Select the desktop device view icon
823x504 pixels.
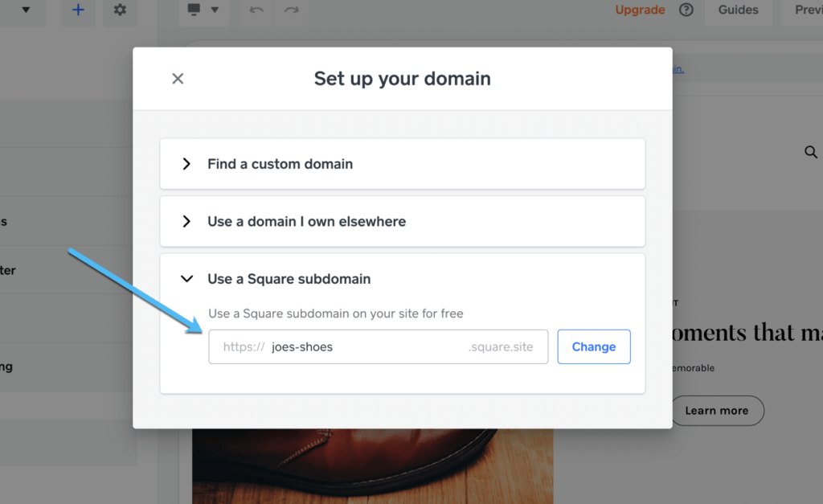194,10
